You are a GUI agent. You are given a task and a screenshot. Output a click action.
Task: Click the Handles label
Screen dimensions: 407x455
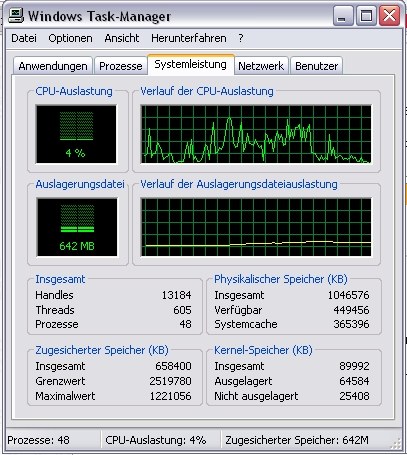[x=54, y=295]
